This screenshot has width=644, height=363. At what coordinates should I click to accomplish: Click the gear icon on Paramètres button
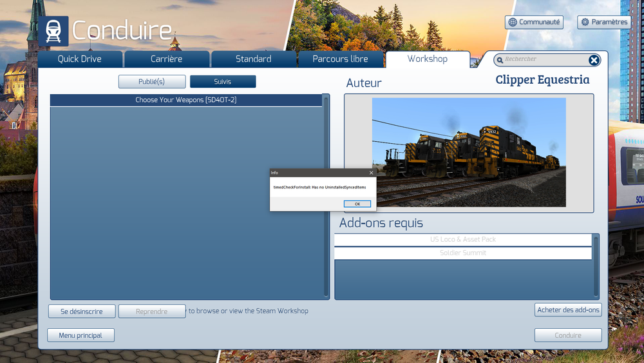[x=585, y=22]
